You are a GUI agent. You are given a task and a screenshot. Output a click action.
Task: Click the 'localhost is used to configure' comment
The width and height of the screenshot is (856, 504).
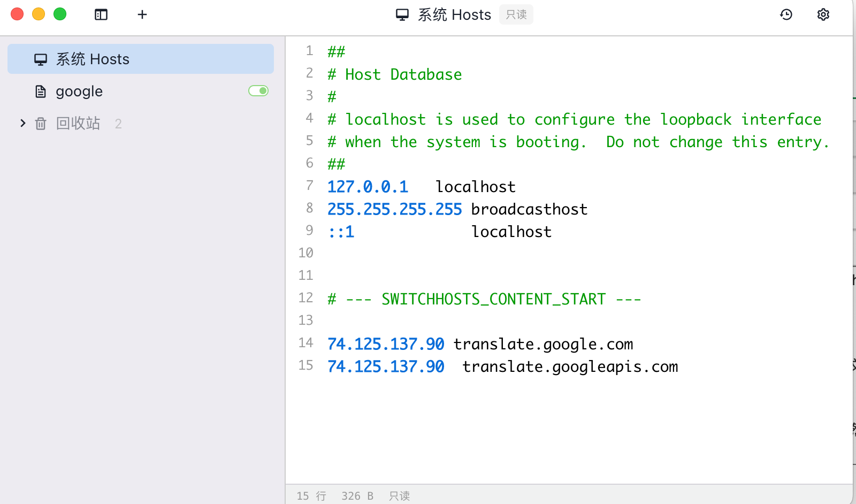(575, 119)
